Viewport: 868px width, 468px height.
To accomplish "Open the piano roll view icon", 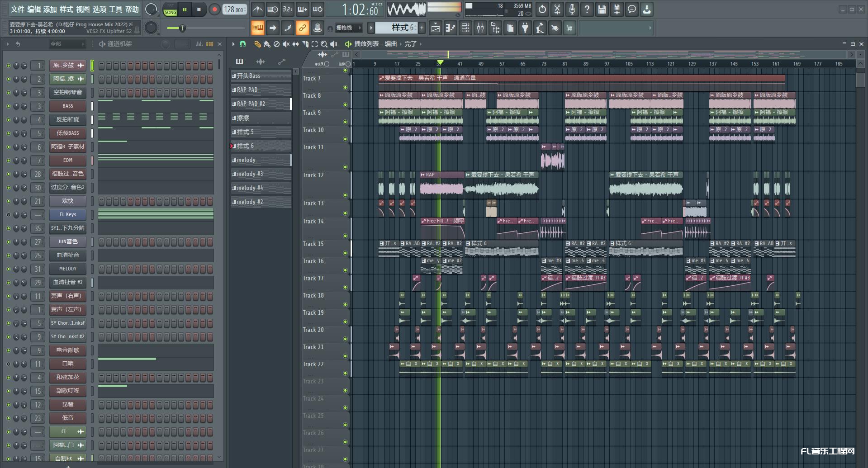I will coord(451,28).
